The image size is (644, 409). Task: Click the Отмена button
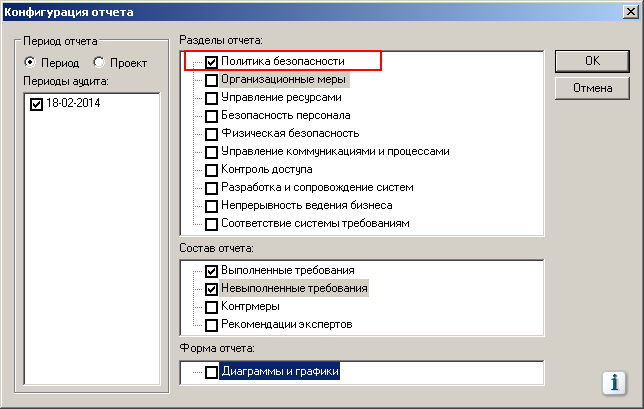tap(592, 88)
